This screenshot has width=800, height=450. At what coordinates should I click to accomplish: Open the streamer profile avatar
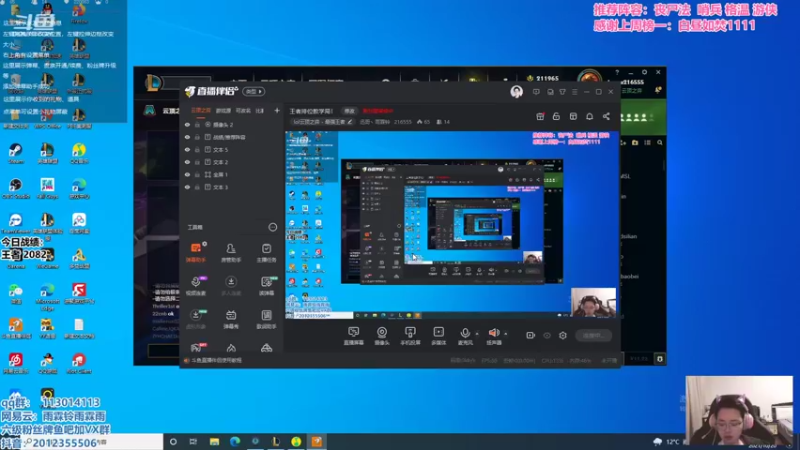[x=516, y=92]
